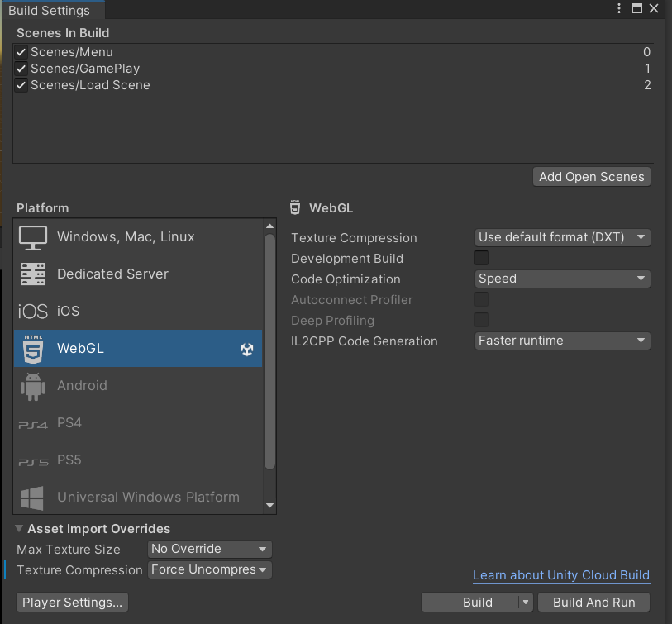Click the Windows, Mac, Linux monitor icon
The width and height of the screenshot is (672, 624).
33,237
